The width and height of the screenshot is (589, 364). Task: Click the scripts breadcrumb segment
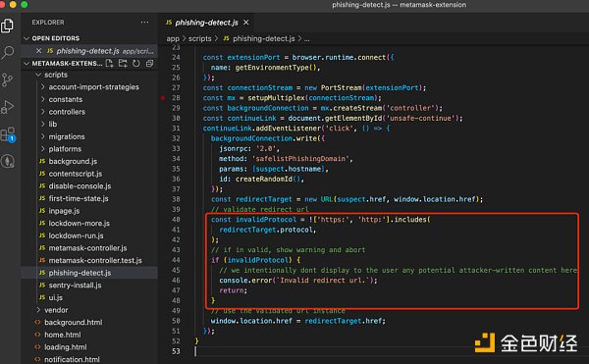[200, 38]
